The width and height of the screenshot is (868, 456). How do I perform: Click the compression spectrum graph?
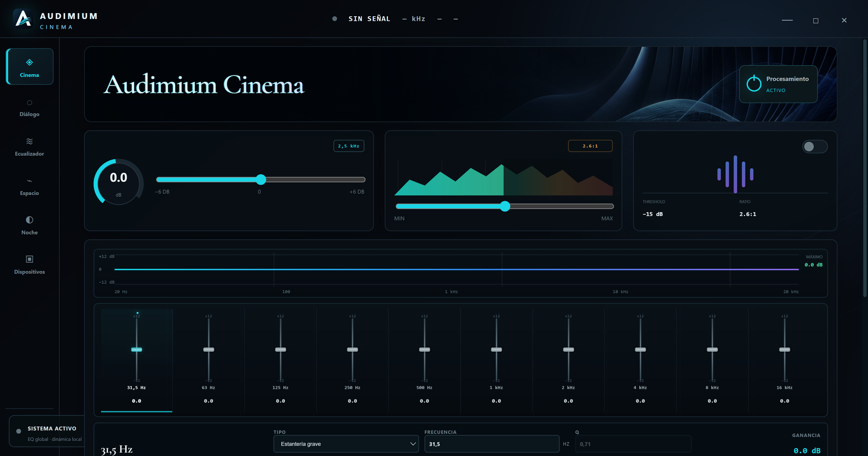coord(503,177)
